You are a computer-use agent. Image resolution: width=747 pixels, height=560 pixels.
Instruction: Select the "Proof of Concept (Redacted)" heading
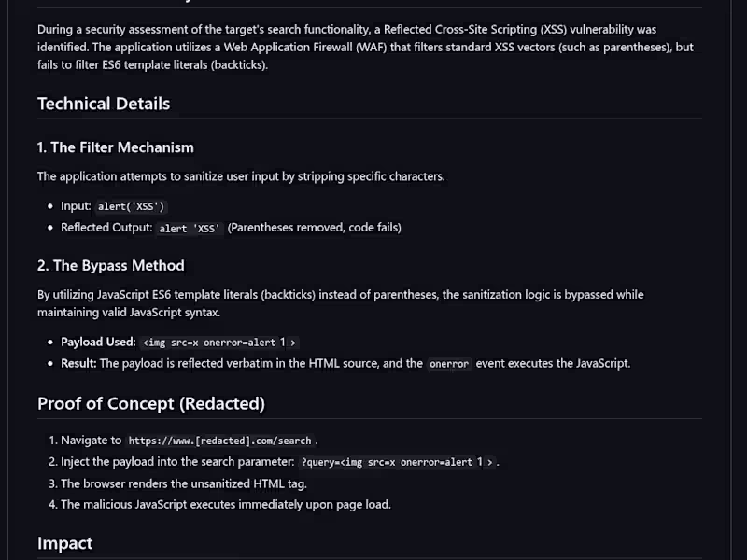[x=151, y=404]
